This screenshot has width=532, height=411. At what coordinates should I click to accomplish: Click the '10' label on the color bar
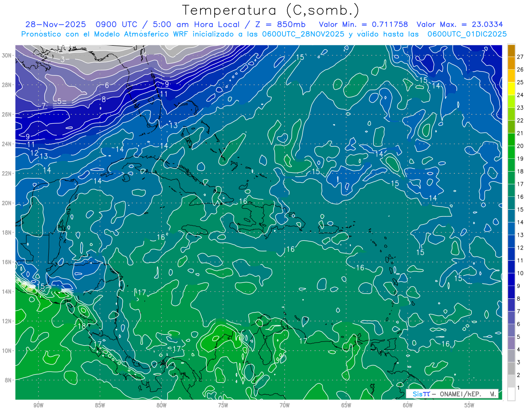tap(520, 273)
